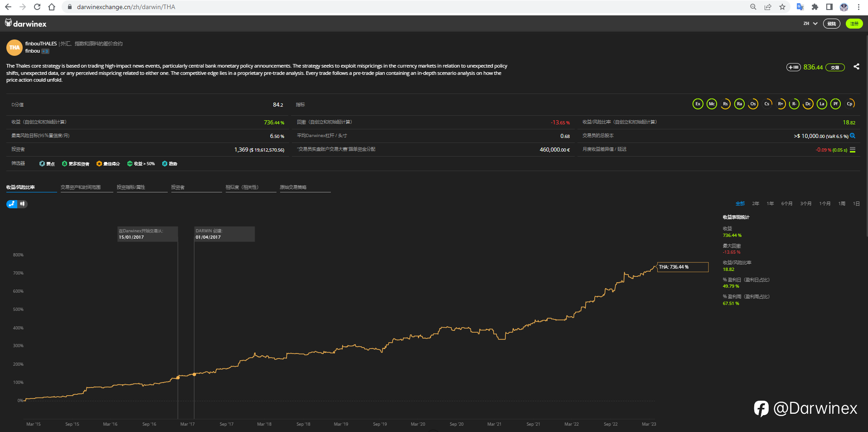Viewport: 868px width, 432px height.
Task: Click the Mc attribute circle icon
Action: pyautogui.click(x=712, y=104)
